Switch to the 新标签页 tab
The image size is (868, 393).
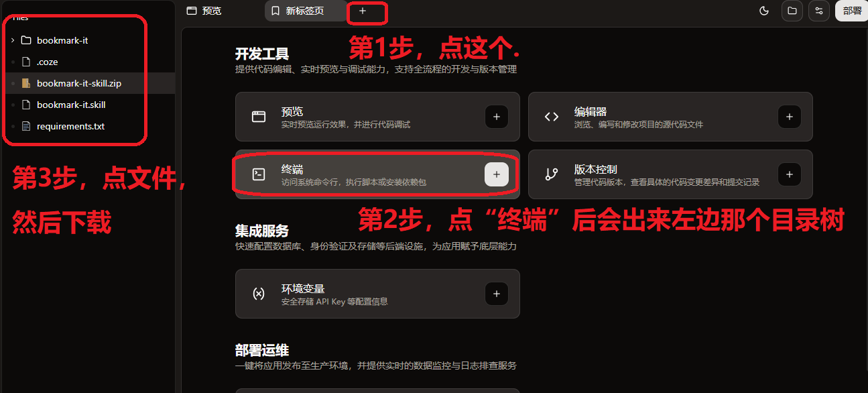306,11
